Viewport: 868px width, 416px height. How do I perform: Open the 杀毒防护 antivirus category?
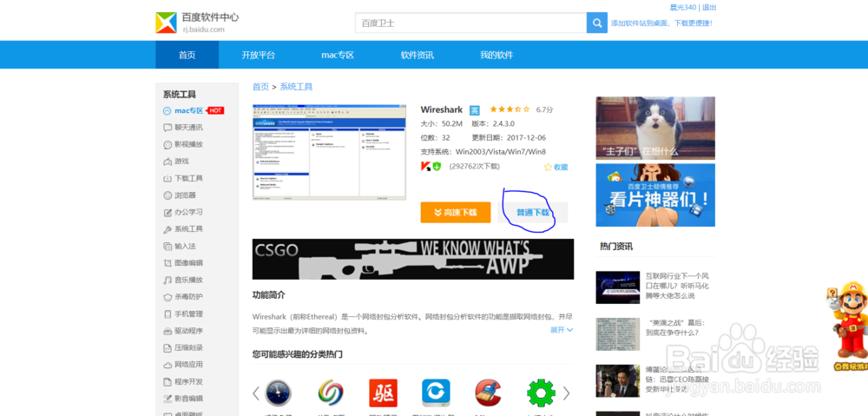(183, 297)
